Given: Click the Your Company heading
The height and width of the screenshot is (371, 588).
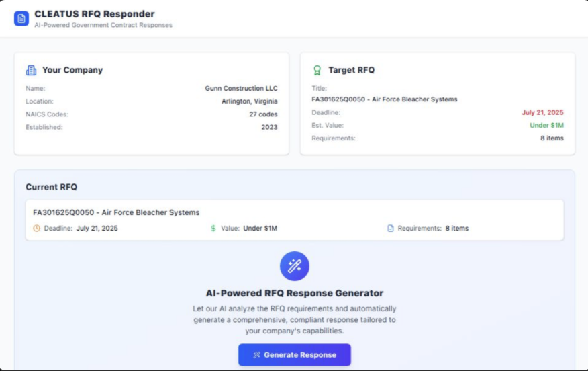Looking at the screenshot, I should (x=72, y=70).
